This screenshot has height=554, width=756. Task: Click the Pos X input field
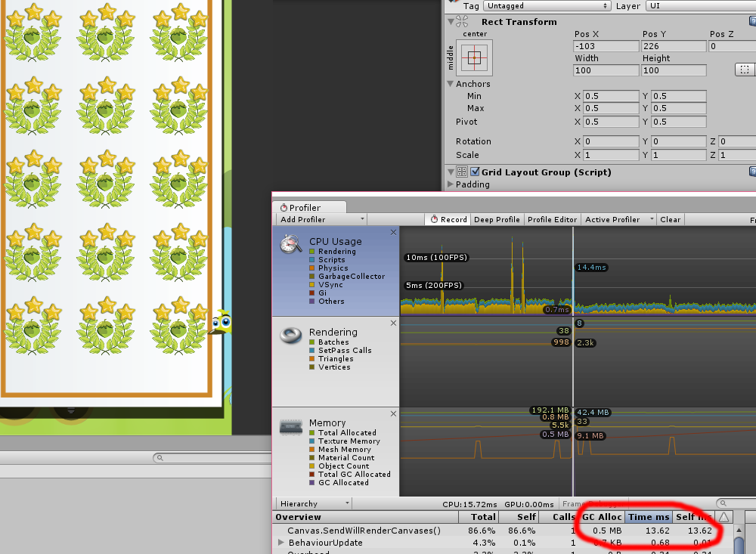(605, 45)
